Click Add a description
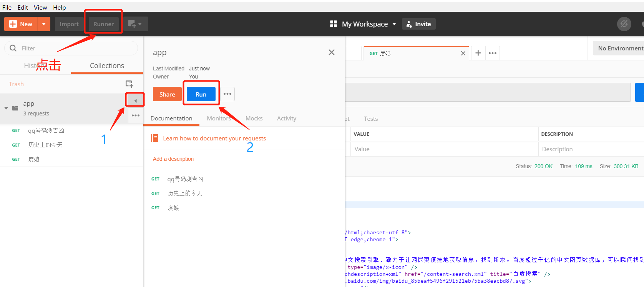 [173, 159]
